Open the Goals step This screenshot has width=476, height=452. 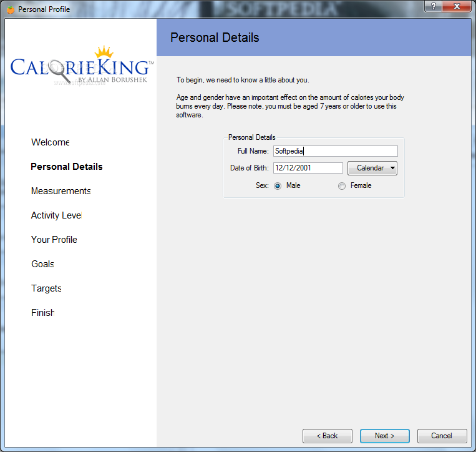coord(43,263)
